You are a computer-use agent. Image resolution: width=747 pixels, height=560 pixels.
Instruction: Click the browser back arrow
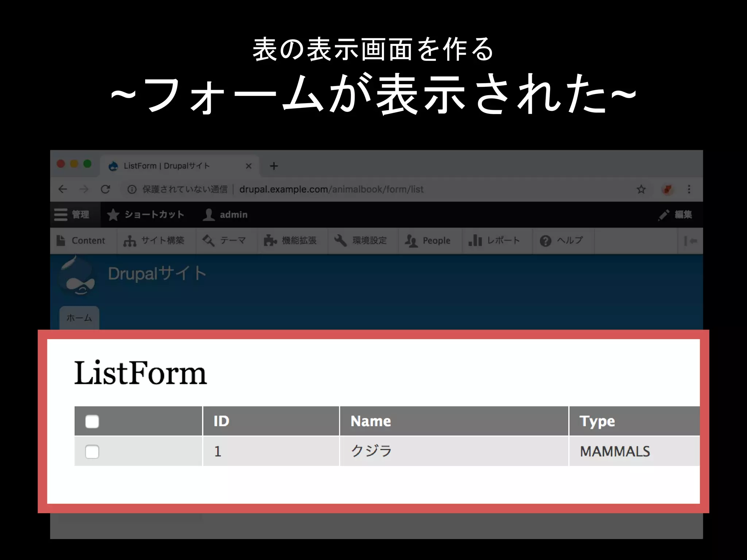(63, 189)
